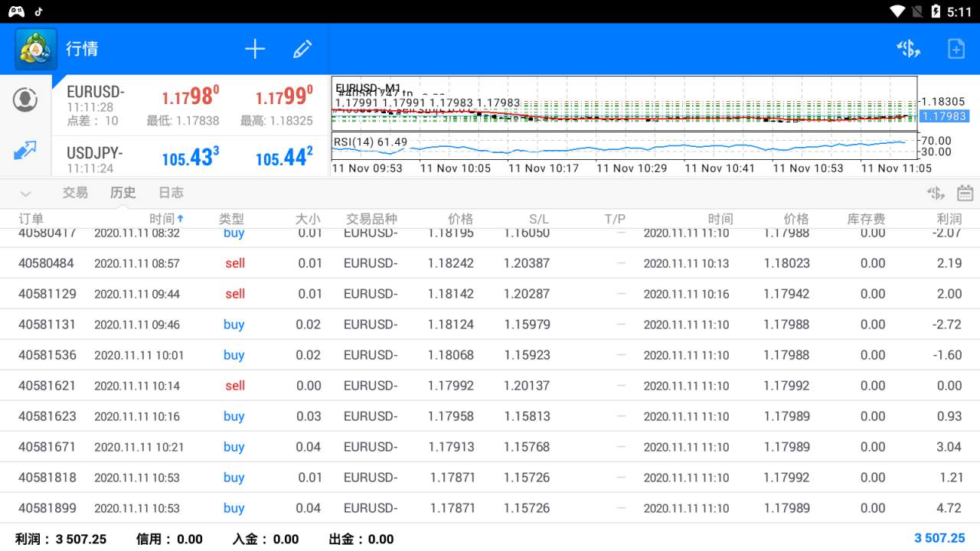The image size is (980, 551).
Task: Sort by the 时间 column with arrow
Action: pyautogui.click(x=167, y=219)
